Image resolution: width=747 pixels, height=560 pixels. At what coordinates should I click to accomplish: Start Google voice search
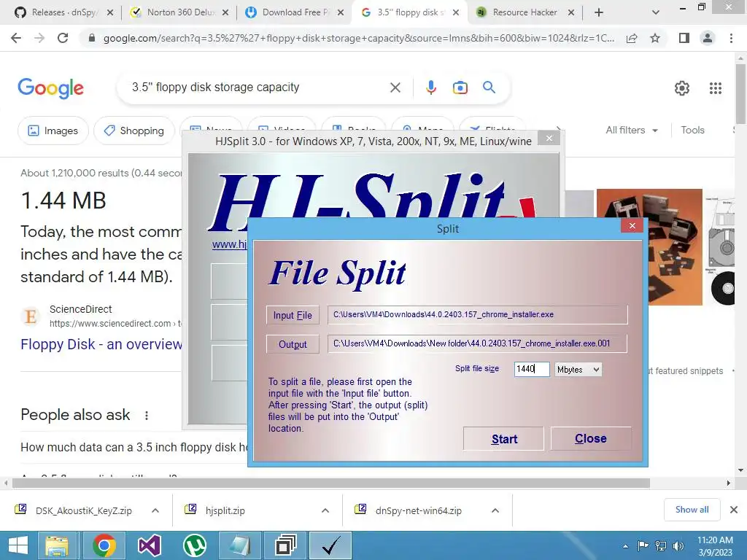click(430, 87)
